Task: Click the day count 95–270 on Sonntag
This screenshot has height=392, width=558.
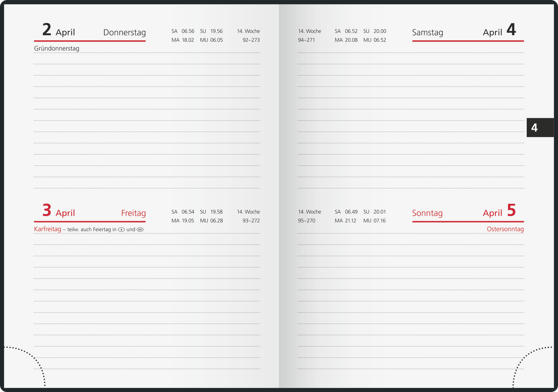Action: 307,221
